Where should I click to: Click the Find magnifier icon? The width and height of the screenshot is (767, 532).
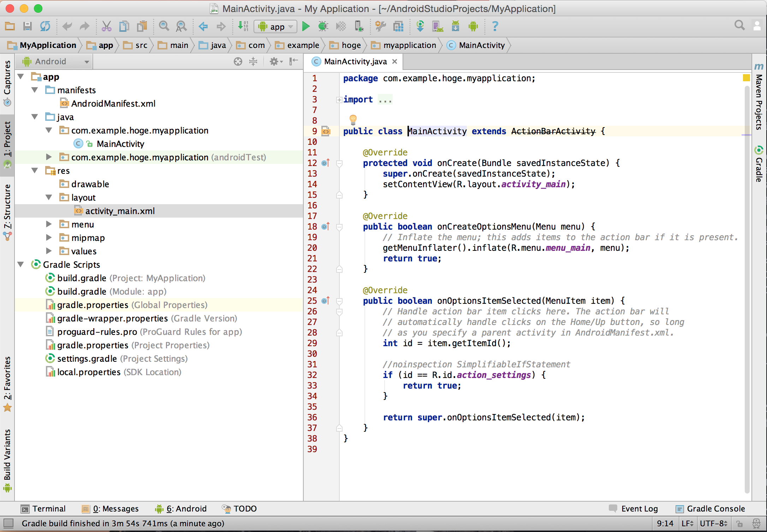click(x=164, y=26)
